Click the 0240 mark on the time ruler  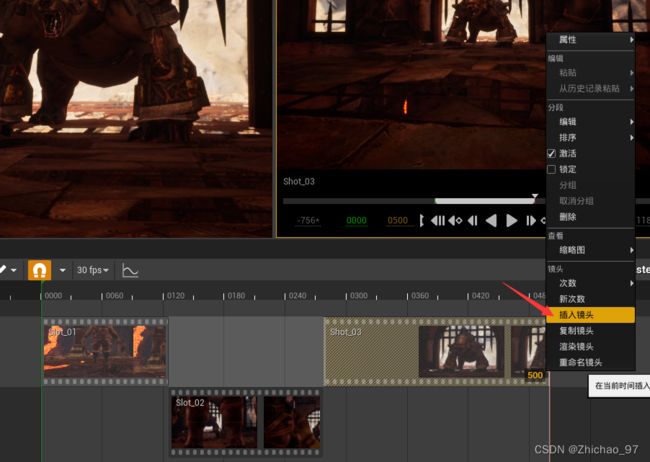pyautogui.click(x=298, y=296)
